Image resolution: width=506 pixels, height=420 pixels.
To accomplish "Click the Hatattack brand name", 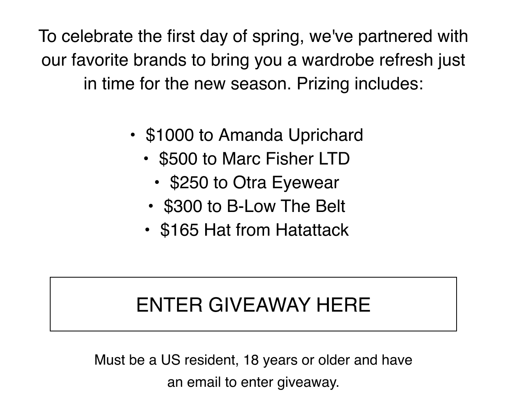I will click(312, 230).
